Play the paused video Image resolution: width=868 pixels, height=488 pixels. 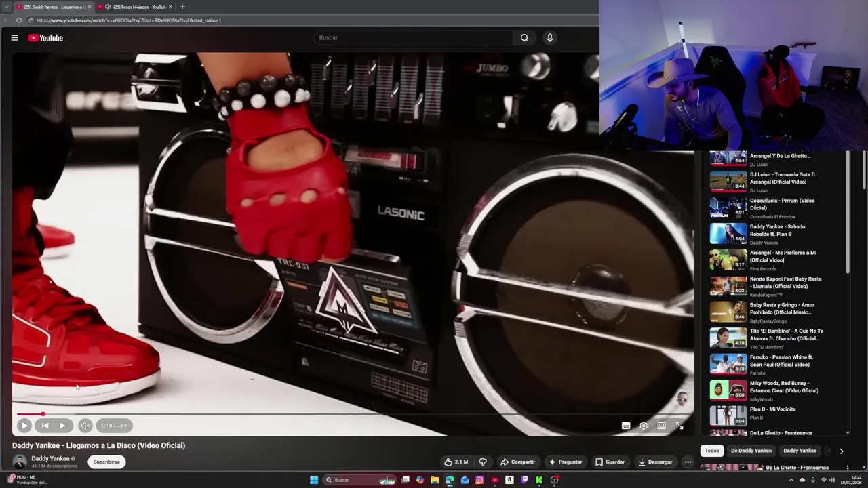tap(24, 426)
